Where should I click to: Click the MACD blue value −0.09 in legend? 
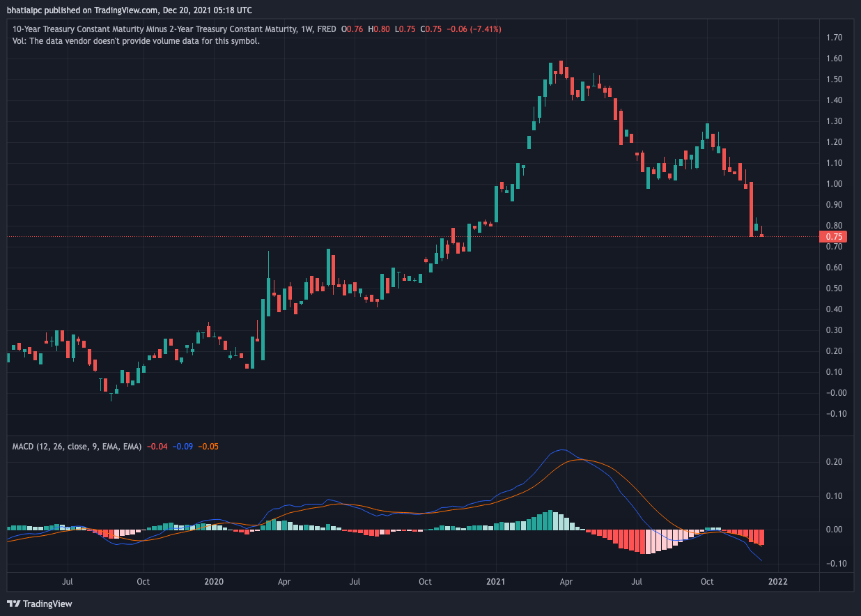pos(184,446)
